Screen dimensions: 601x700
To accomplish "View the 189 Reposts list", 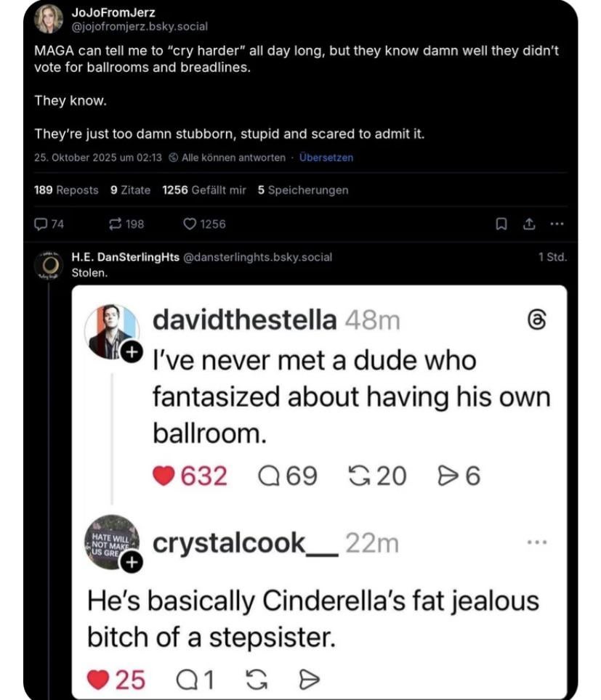I will 66,190.
